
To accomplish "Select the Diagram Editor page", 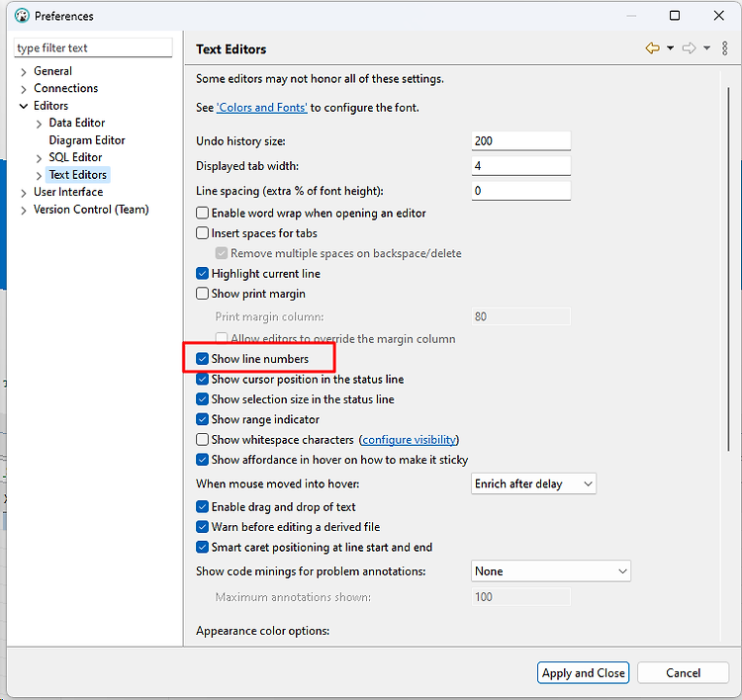I will click(87, 140).
